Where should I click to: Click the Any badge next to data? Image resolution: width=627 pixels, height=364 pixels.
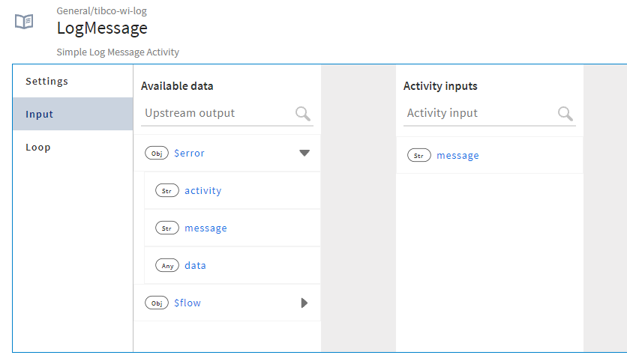coord(166,265)
